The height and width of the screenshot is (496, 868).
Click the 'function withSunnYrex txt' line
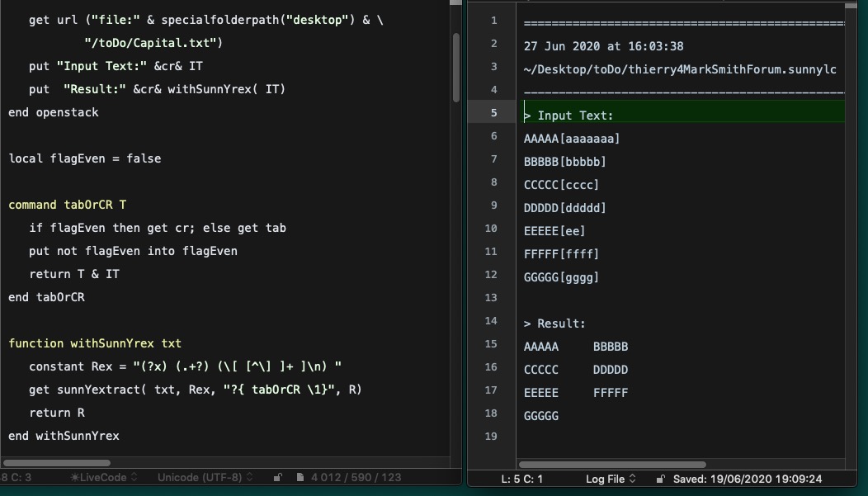pos(95,343)
